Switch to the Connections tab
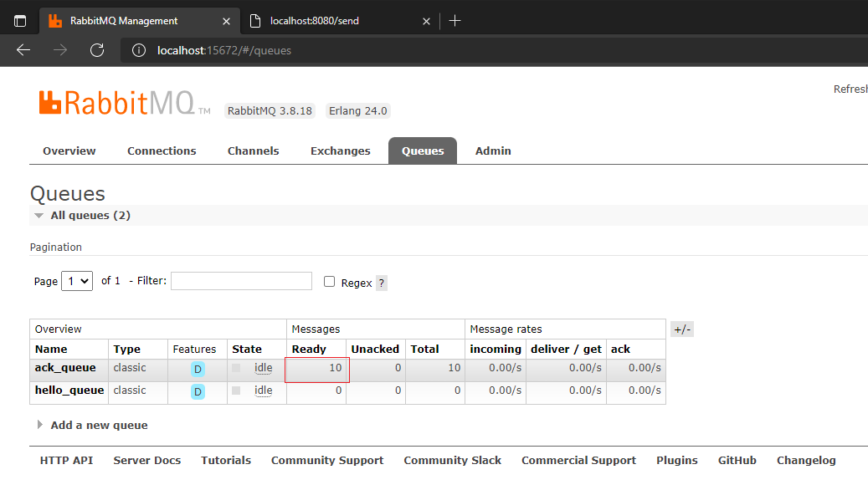Viewport: 868px width, 485px height. pos(162,151)
